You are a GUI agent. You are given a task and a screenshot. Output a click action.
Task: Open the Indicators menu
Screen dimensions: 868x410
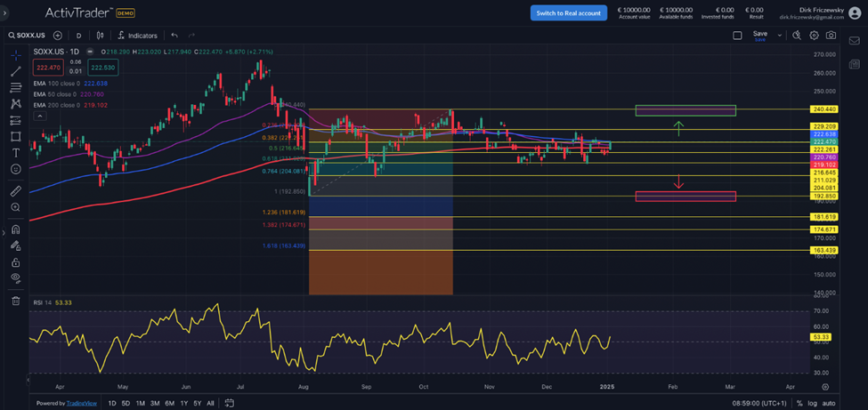pos(137,36)
